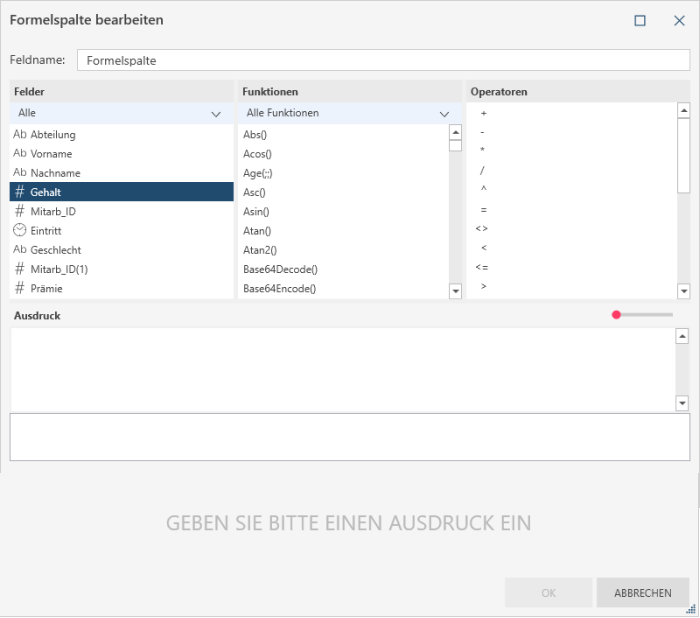Click the text-type icon beside Abteilung

coord(20,134)
